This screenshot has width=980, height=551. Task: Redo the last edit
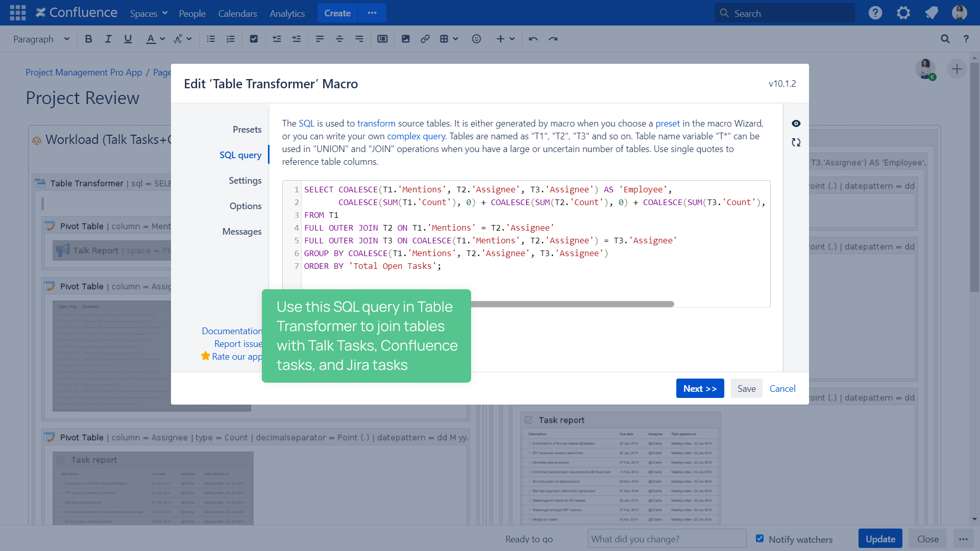click(x=553, y=39)
